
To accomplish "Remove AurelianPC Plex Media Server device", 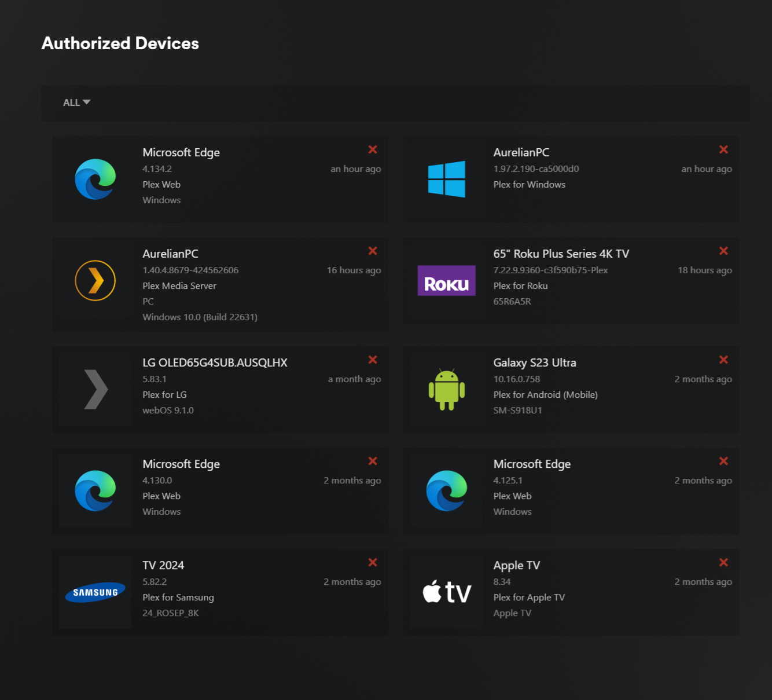I will coord(373,251).
